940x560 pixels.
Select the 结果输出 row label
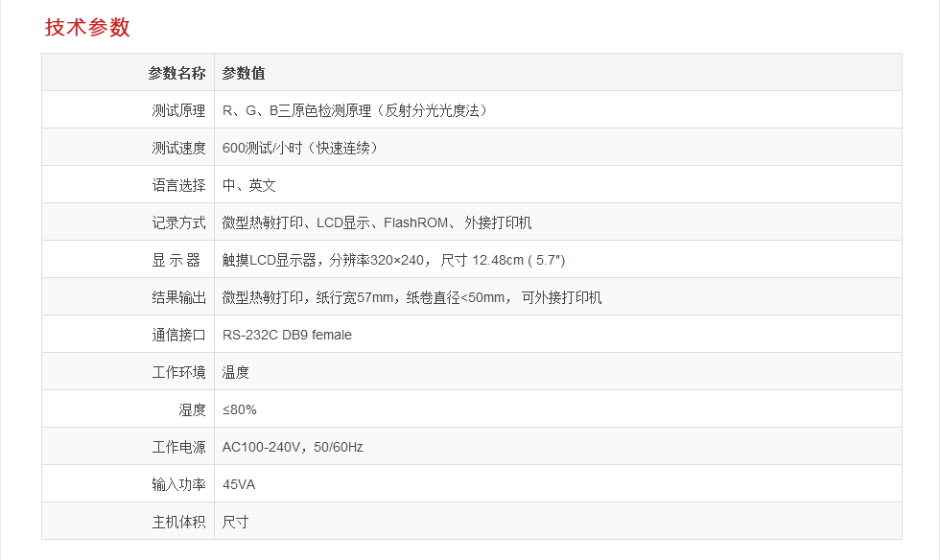point(178,297)
